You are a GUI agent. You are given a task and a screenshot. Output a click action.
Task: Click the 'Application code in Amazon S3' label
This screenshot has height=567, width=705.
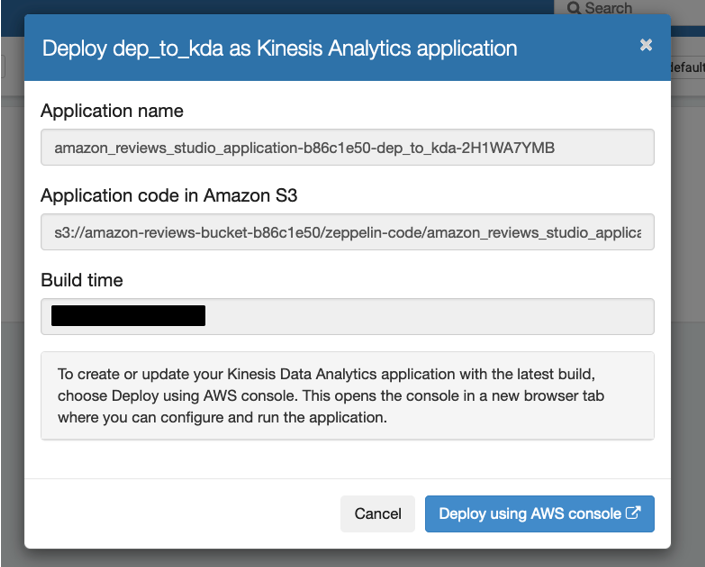tap(169, 196)
